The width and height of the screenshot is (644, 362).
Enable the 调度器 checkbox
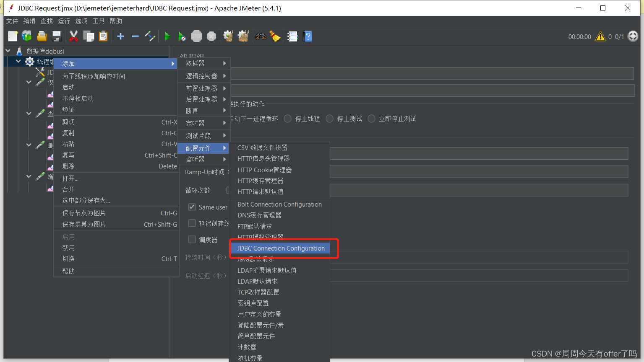point(192,240)
